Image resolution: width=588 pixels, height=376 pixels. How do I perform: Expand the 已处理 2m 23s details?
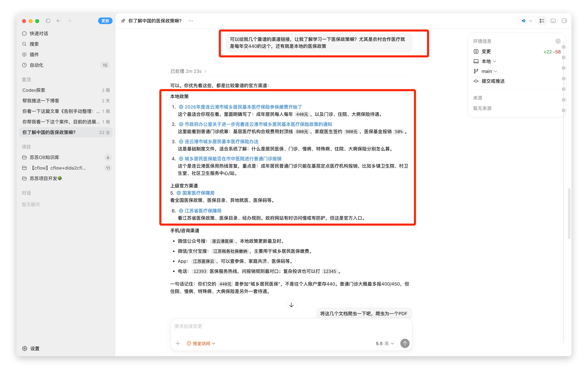pos(188,71)
